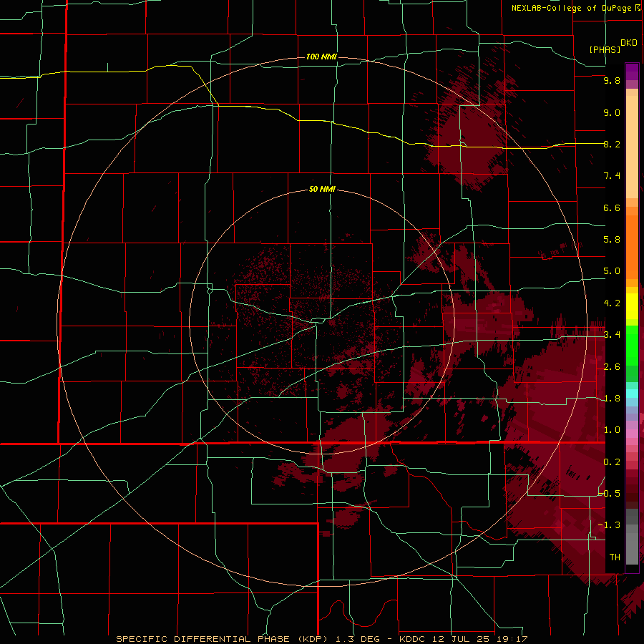The width and height of the screenshot is (644, 644).
Task: Click the 100 NMI range ring label
Action: click(321, 57)
